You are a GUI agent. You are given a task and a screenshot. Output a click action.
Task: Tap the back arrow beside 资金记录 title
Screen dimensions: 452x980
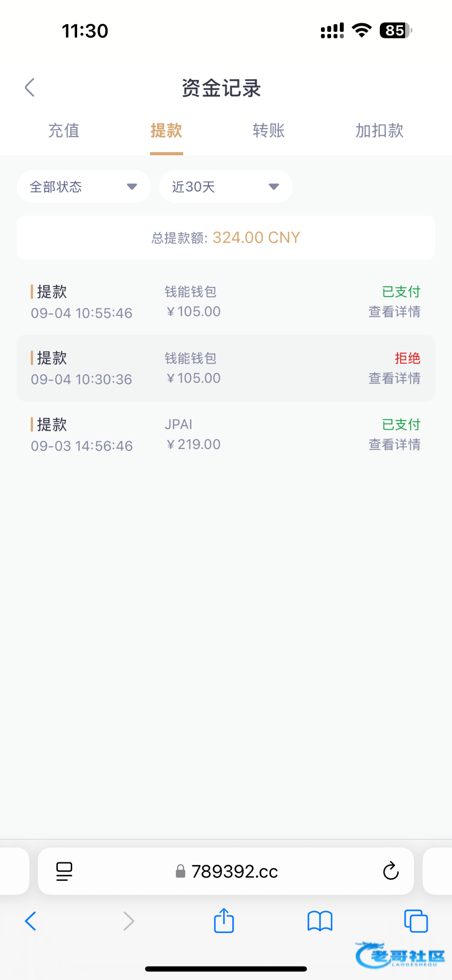30,87
